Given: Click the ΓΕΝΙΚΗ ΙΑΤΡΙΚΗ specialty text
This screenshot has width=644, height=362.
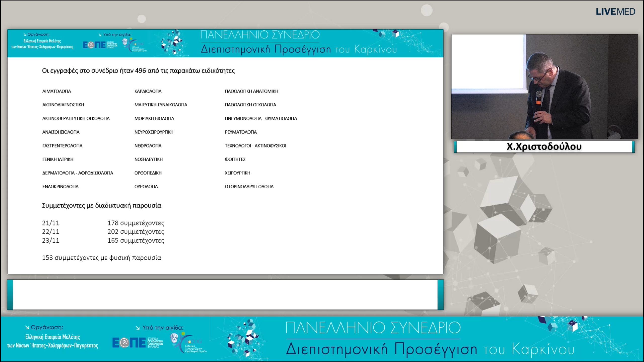Looking at the screenshot, I should click(x=58, y=159).
